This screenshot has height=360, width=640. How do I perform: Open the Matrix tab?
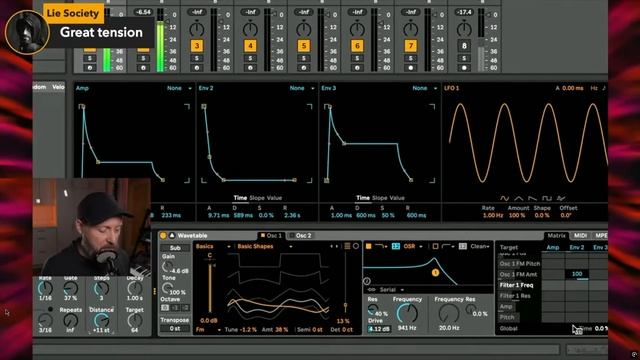coord(556,236)
